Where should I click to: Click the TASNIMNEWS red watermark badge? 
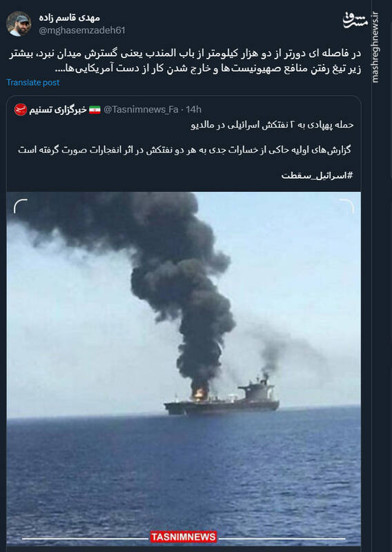tap(183, 537)
